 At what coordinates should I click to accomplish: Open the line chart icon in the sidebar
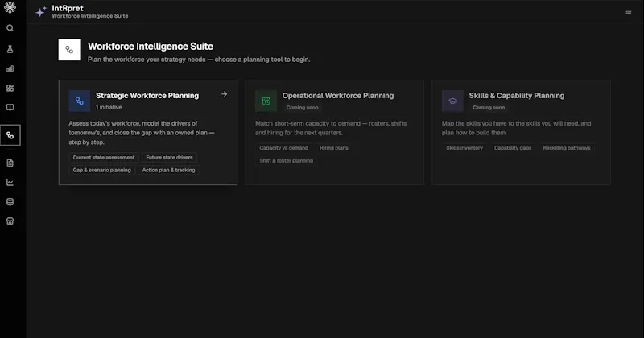(x=10, y=183)
